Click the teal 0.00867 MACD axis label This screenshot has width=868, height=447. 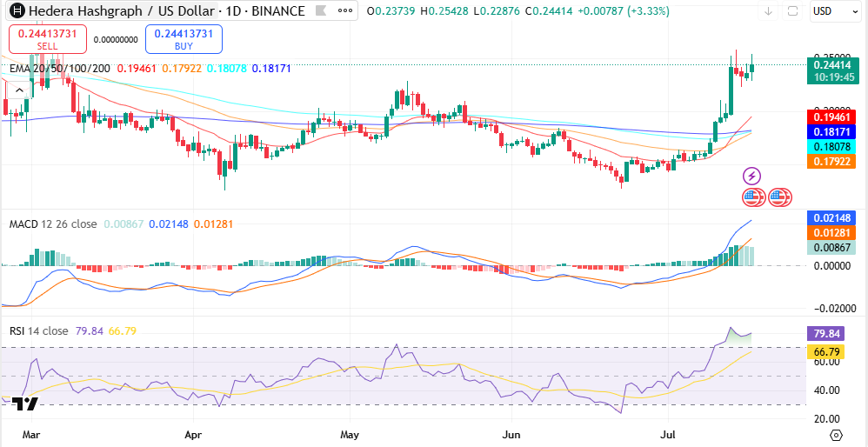(832, 247)
